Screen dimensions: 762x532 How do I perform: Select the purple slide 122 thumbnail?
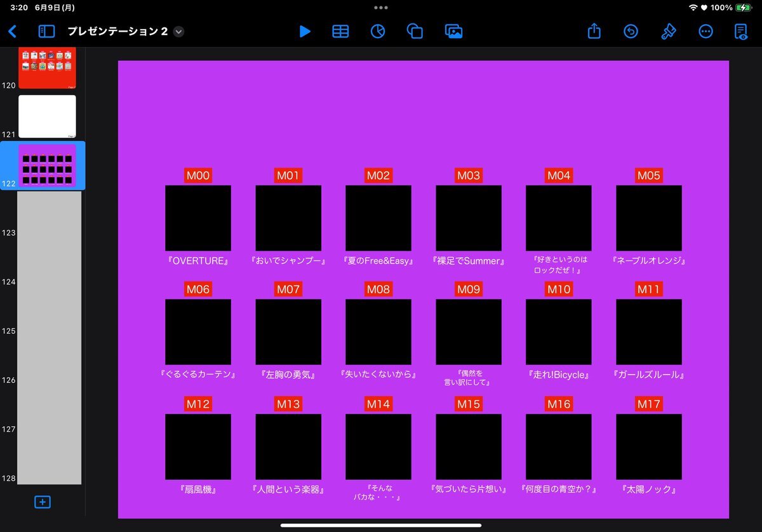(x=47, y=166)
